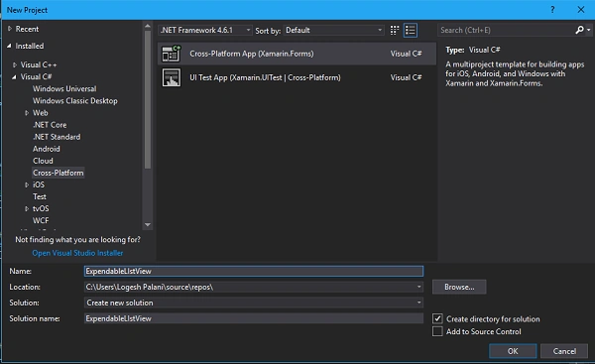595x364 pixels.
Task: Open the Sort by Default dropdown
Action: click(x=333, y=30)
